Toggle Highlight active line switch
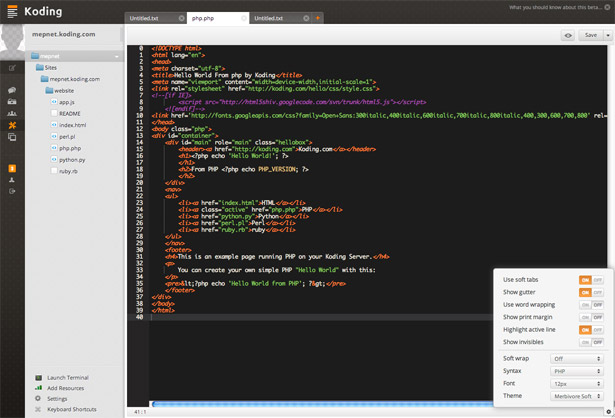 [591, 330]
